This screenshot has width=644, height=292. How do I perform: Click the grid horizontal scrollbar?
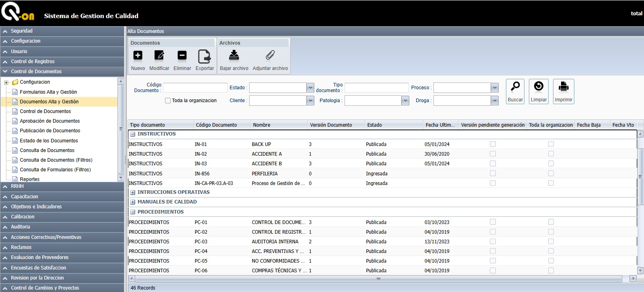[x=378, y=278]
